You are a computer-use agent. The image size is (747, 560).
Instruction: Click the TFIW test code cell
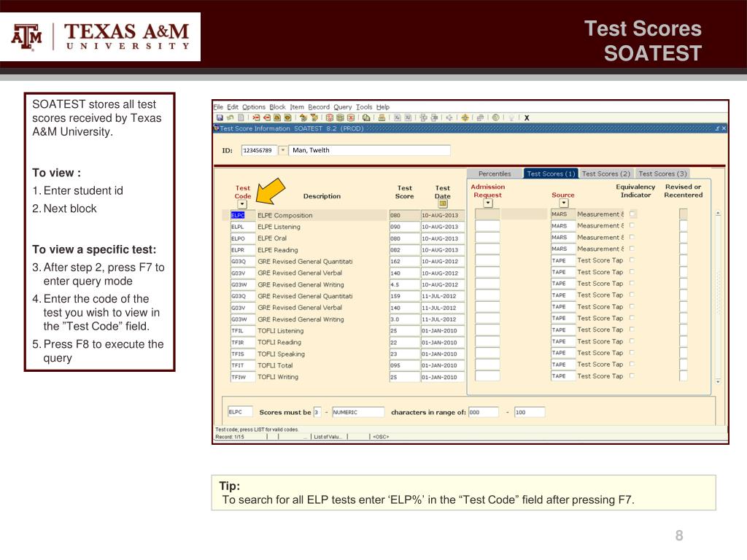coord(242,377)
